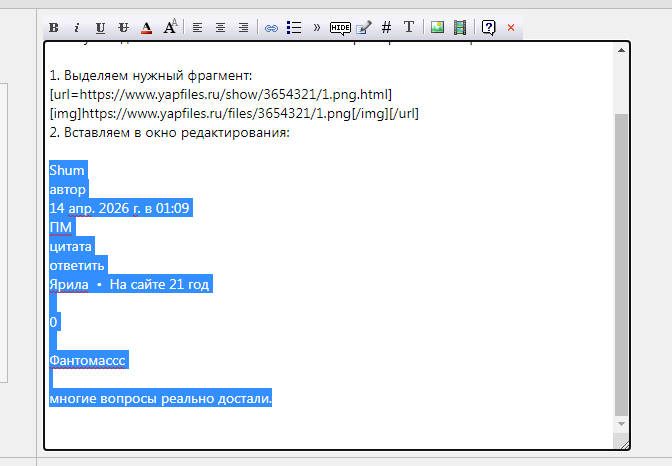The height and width of the screenshot is (466, 672).
Task: Wrap selection in HIDE tag
Action: coord(340,28)
